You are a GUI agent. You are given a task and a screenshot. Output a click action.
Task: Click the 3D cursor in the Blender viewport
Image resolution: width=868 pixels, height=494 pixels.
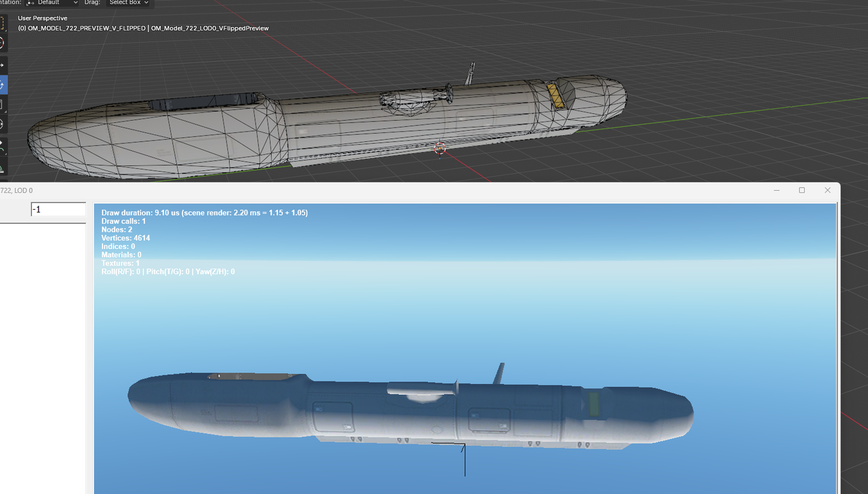click(x=440, y=148)
